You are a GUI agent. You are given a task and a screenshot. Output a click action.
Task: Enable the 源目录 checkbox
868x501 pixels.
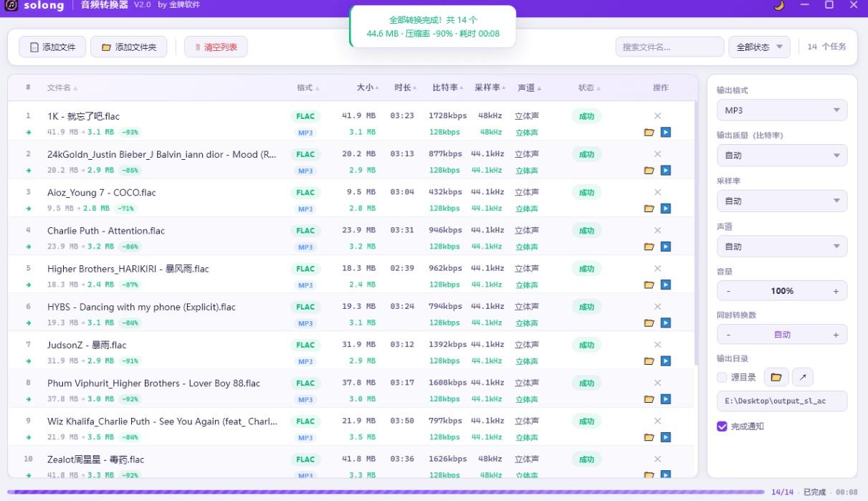[722, 377]
